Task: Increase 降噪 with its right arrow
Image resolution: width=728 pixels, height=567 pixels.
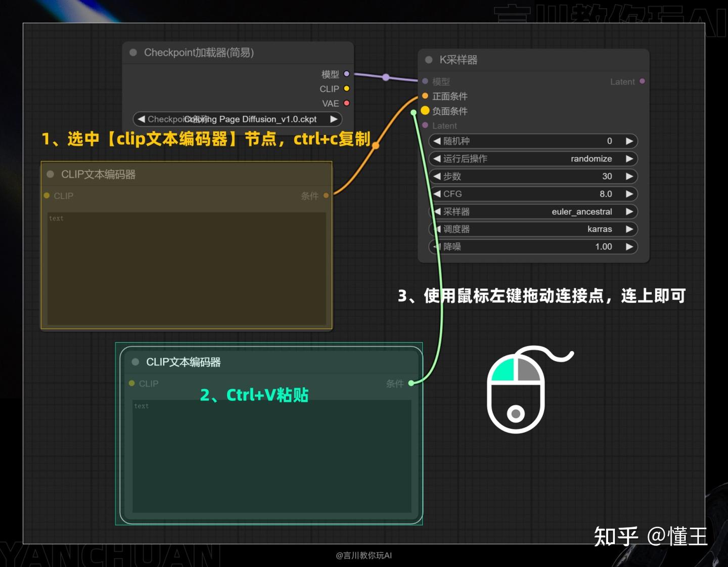Action: tap(629, 247)
